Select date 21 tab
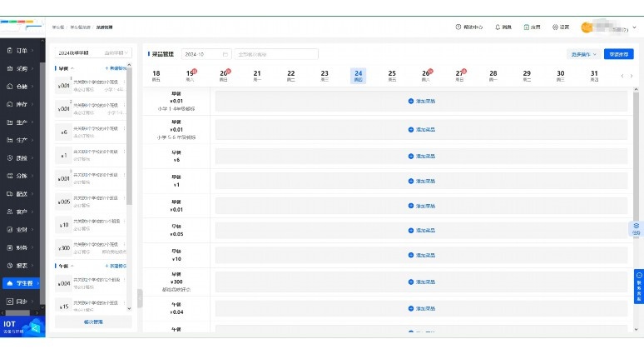Image resolution: width=644 pixels, height=354 pixels. point(257,76)
